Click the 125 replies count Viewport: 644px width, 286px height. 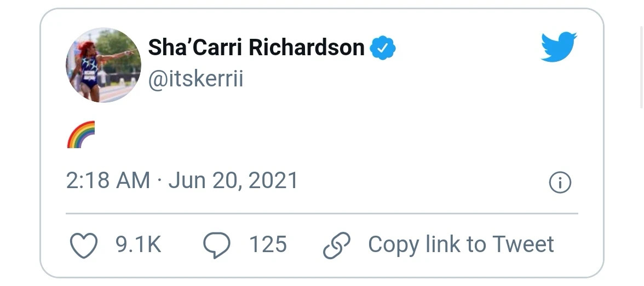pyautogui.click(x=268, y=244)
